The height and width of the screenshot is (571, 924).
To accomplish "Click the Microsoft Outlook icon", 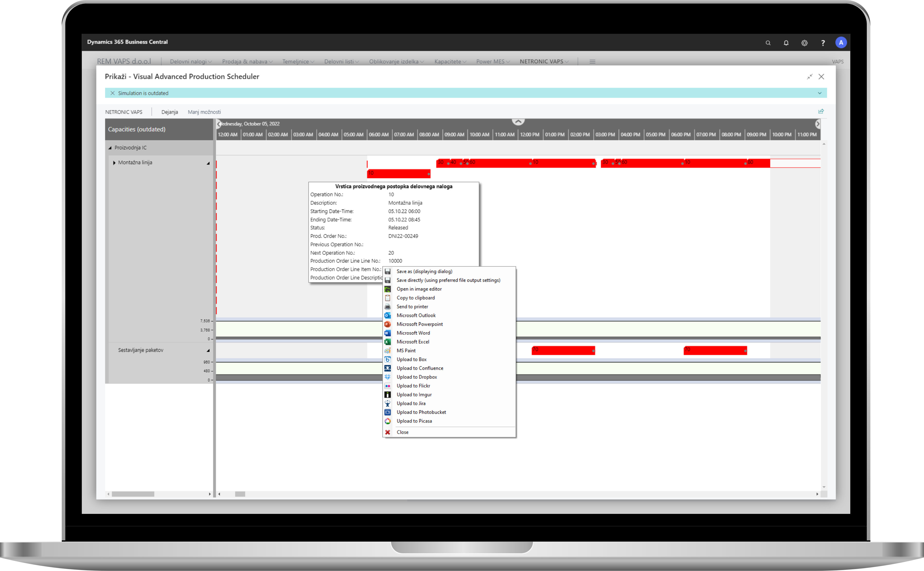I will click(x=388, y=315).
